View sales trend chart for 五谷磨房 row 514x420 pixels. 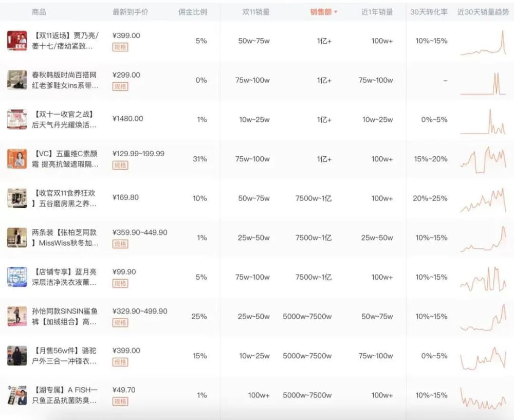tap(483, 200)
